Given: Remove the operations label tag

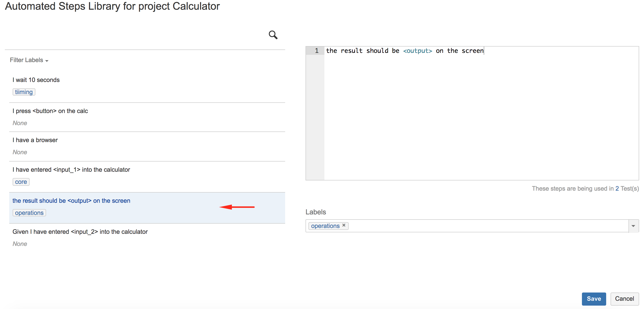Looking at the screenshot, I should pos(344,225).
